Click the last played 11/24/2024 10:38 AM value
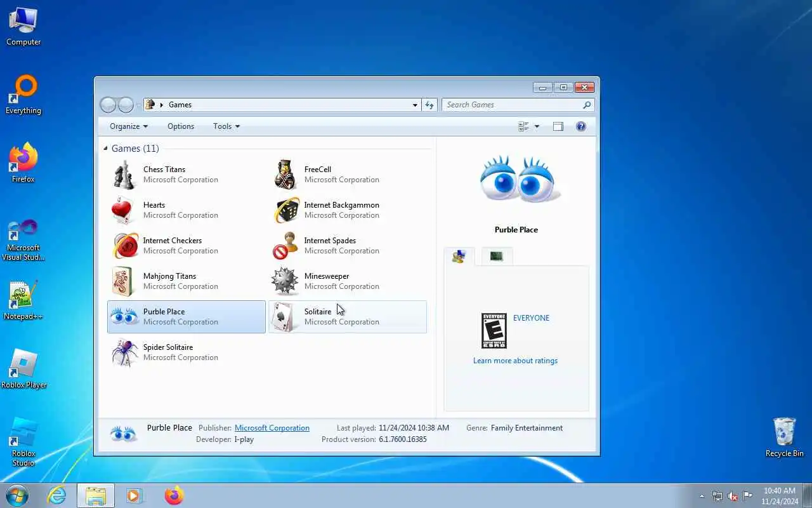 [x=414, y=428]
